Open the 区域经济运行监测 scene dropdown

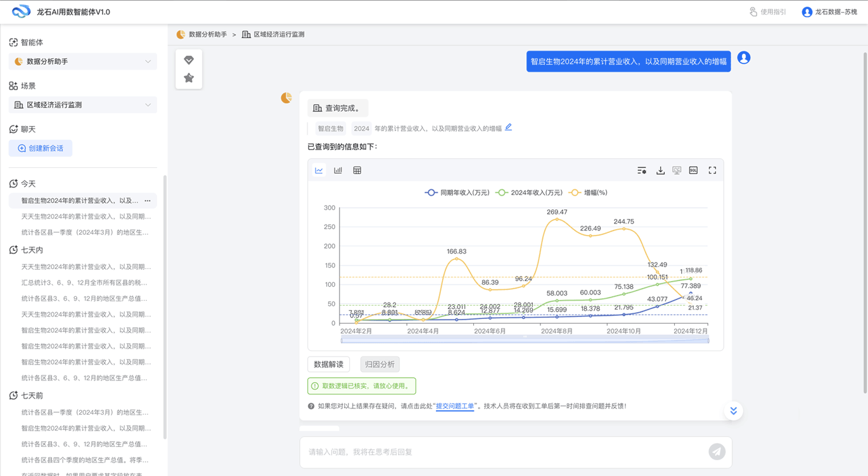click(x=83, y=105)
